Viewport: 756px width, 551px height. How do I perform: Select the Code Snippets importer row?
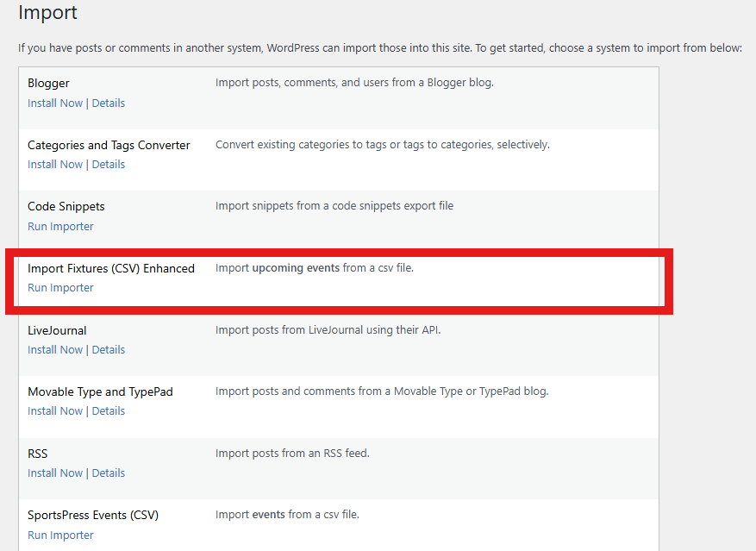tap(66, 206)
